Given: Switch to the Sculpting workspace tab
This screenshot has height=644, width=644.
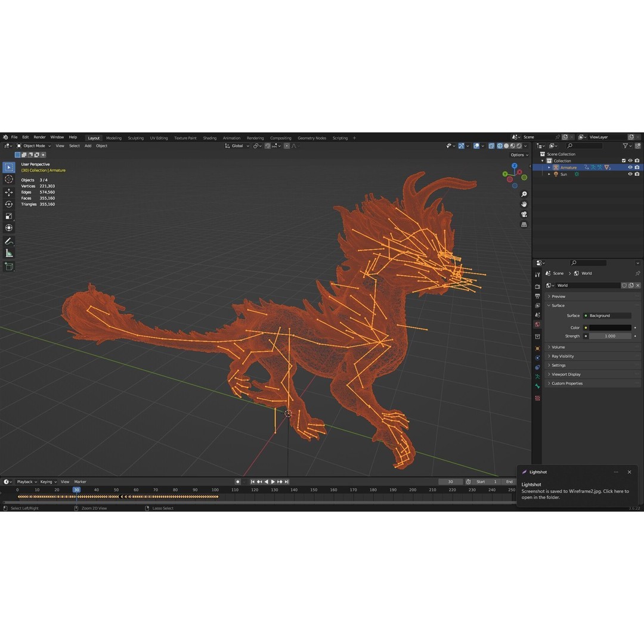Looking at the screenshot, I should 135,138.
